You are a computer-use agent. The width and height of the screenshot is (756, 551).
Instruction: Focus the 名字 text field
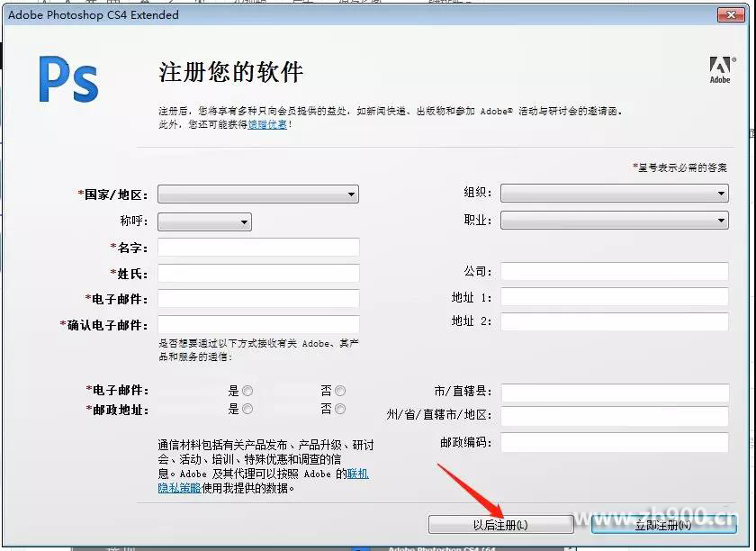pos(257,248)
